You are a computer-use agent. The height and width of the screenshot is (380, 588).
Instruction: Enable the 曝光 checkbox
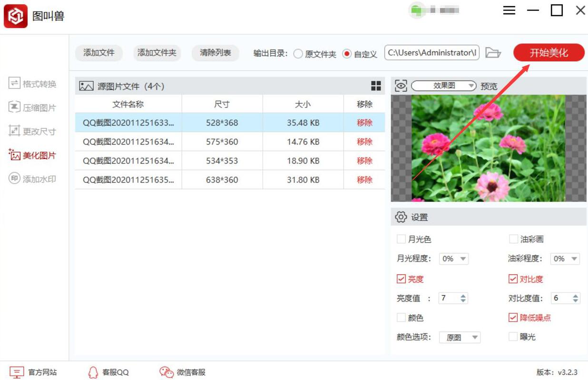513,337
